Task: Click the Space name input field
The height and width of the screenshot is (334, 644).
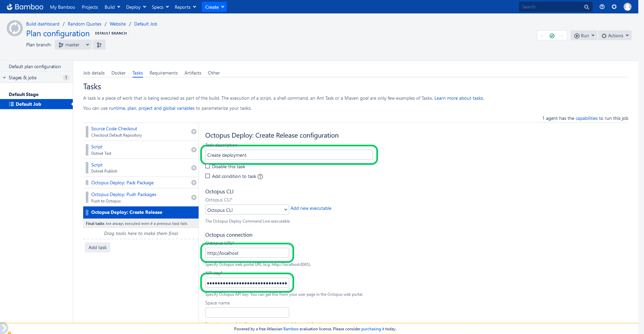Action: coord(247,313)
